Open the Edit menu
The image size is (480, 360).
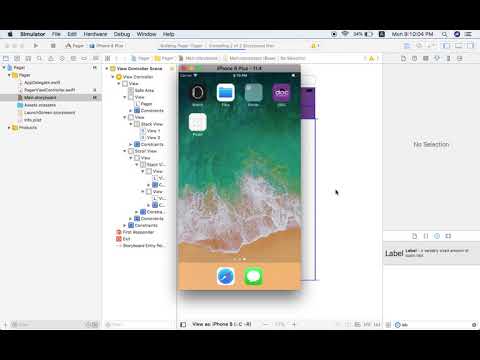point(72,34)
